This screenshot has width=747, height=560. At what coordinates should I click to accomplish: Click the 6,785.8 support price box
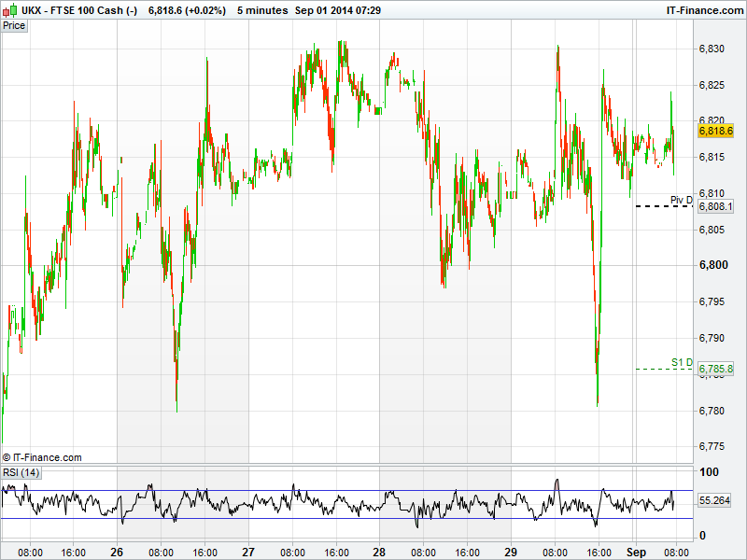coord(715,369)
